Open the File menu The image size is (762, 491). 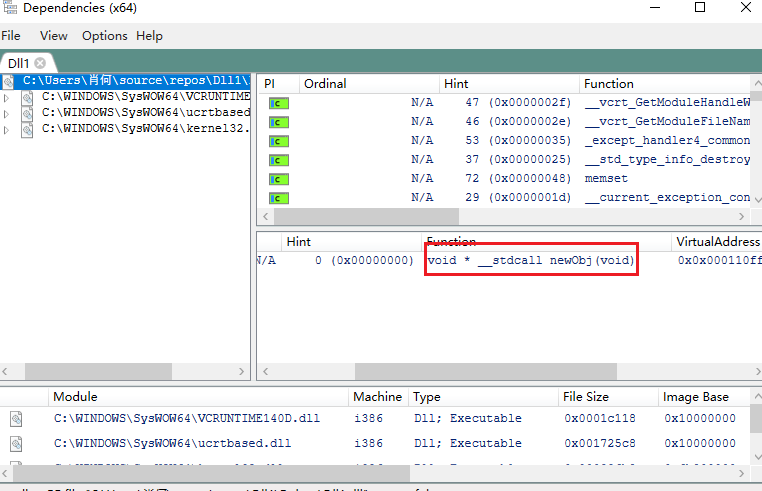coord(11,35)
